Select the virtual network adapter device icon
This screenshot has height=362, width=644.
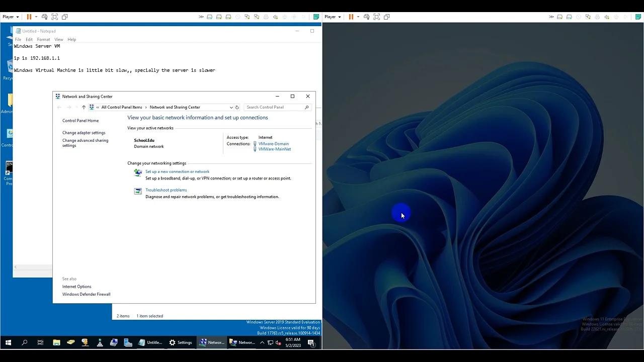pyautogui.click(x=248, y=17)
